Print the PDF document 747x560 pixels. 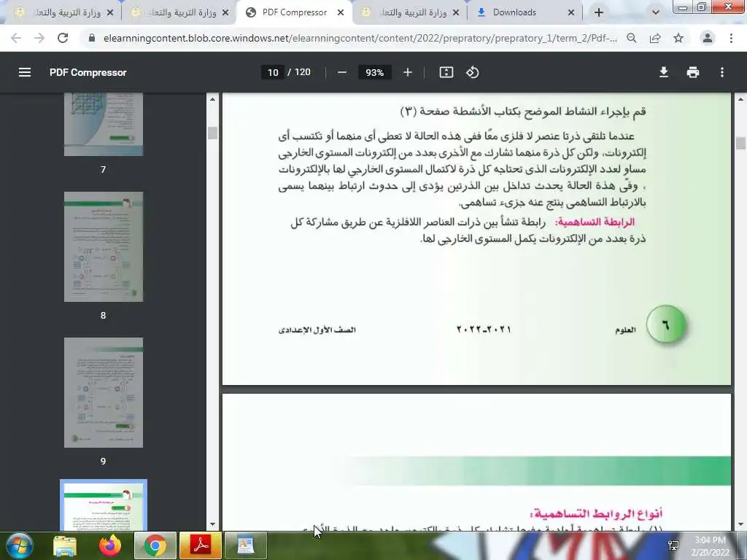coord(693,72)
